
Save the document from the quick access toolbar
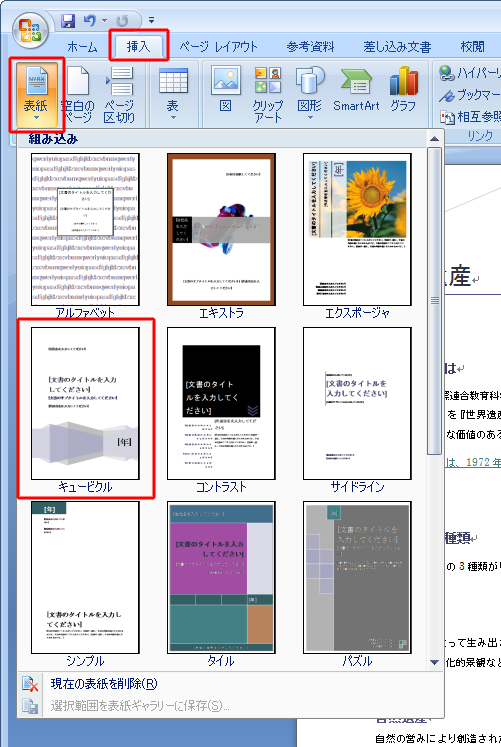coord(69,20)
